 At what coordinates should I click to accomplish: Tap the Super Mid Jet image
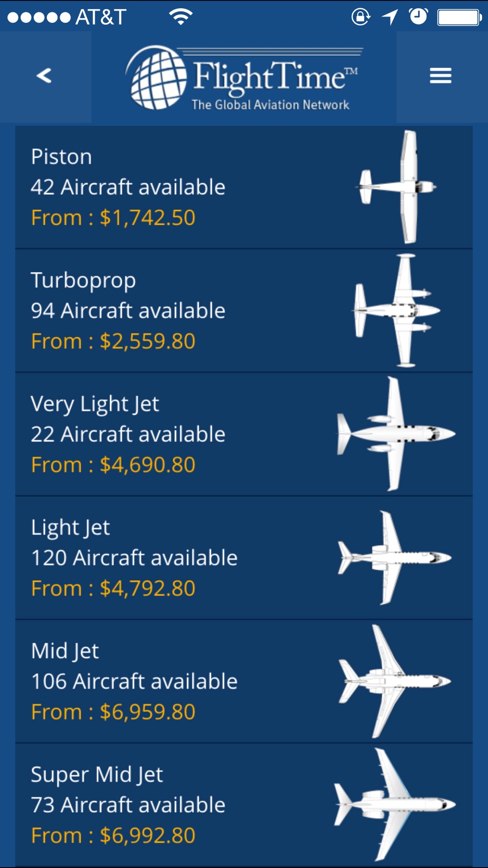pyautogui.click(x=395, y=804)
